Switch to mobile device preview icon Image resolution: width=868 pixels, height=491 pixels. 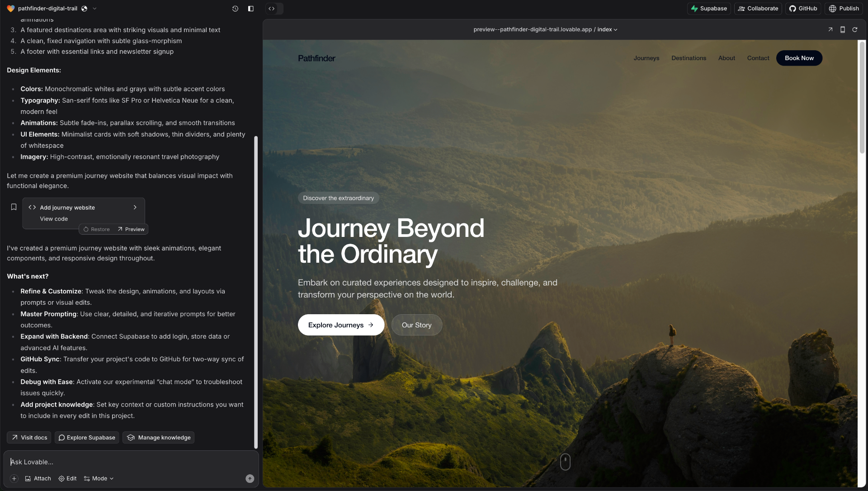pos(843,29)
